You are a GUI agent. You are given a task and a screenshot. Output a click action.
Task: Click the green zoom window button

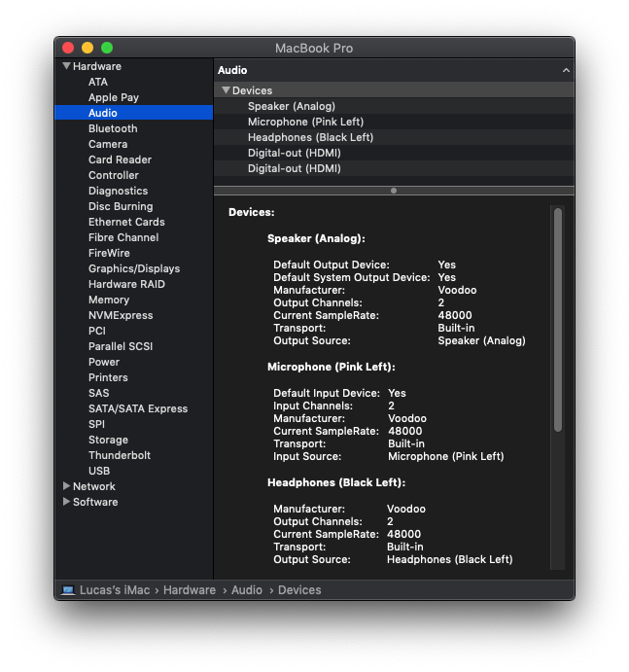pos(107,48)
